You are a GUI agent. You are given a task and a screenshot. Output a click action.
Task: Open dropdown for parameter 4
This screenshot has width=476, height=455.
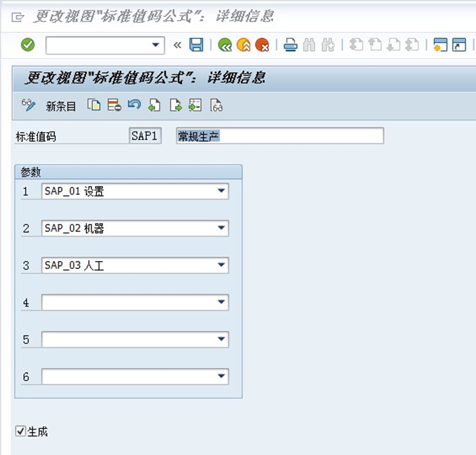(x=222, y=302)
